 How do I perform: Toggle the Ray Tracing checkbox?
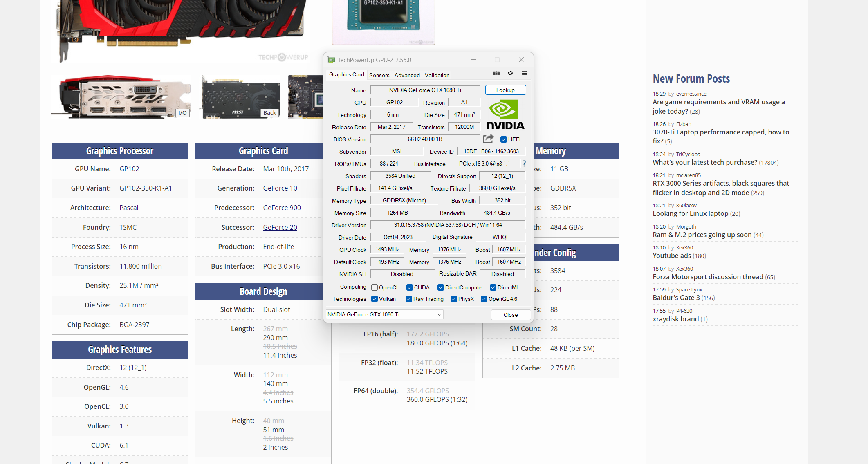point(408,299)
